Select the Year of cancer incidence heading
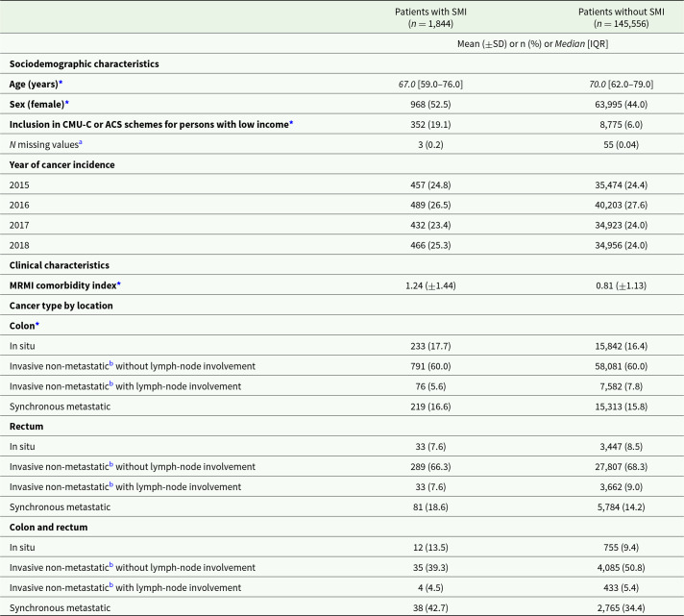The height and width of the screenshot is (616, 684). click(x=61, y=164)
